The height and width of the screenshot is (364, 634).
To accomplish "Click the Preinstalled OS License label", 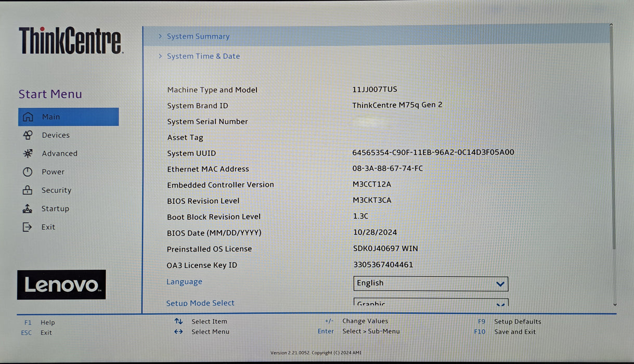I will pyautogui.click(x=209, y=249).
